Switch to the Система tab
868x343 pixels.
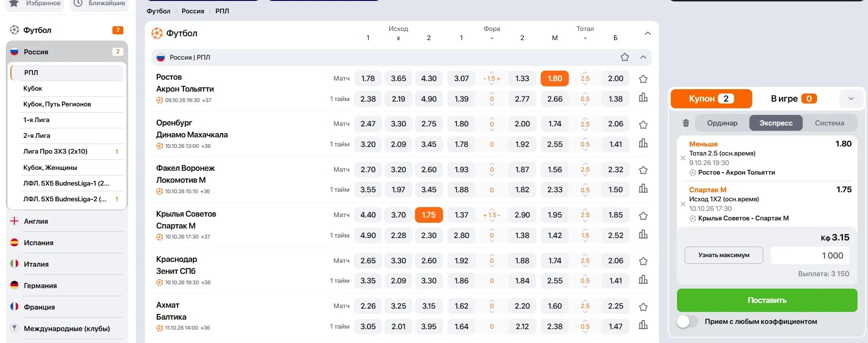[x=829, y=123]
